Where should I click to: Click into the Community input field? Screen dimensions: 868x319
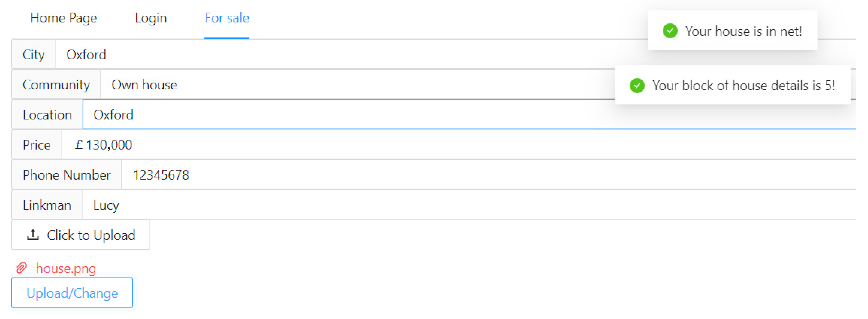tap(337, 85)
